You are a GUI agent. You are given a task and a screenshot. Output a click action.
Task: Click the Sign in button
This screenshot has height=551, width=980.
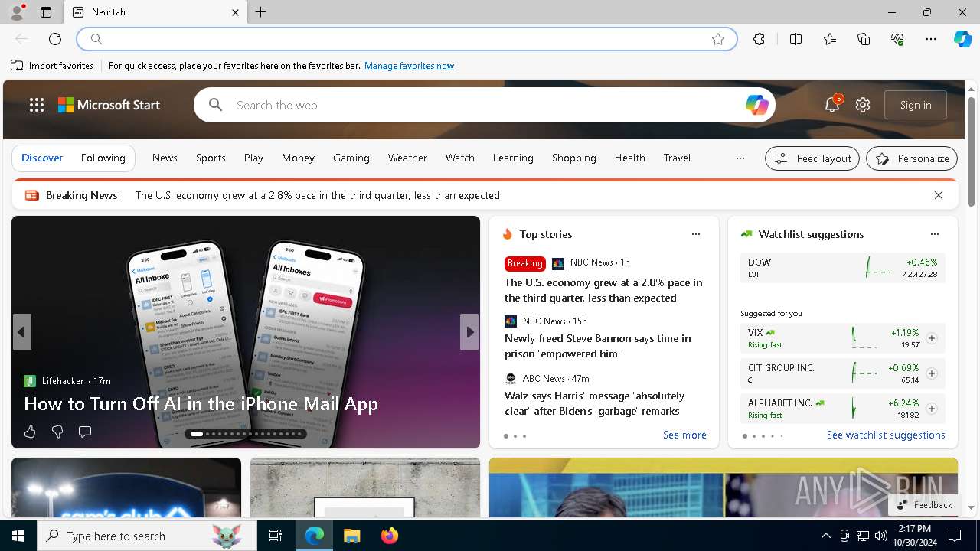pos(916,105)
